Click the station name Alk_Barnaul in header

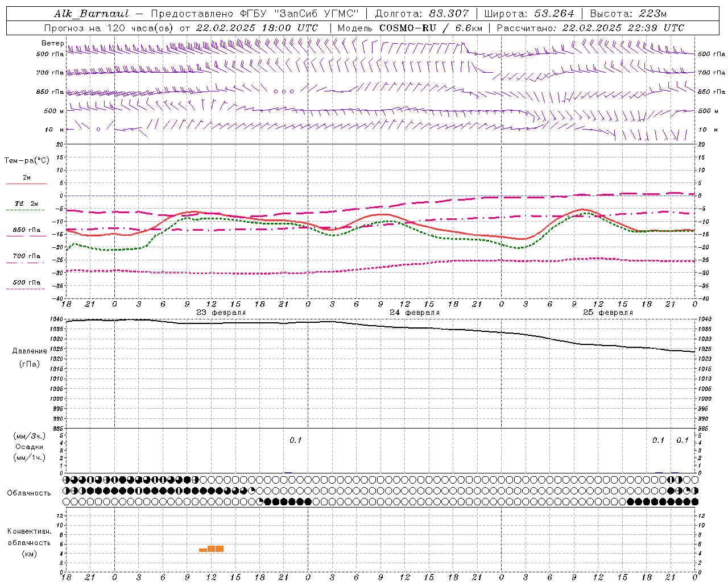pos(92,14)
